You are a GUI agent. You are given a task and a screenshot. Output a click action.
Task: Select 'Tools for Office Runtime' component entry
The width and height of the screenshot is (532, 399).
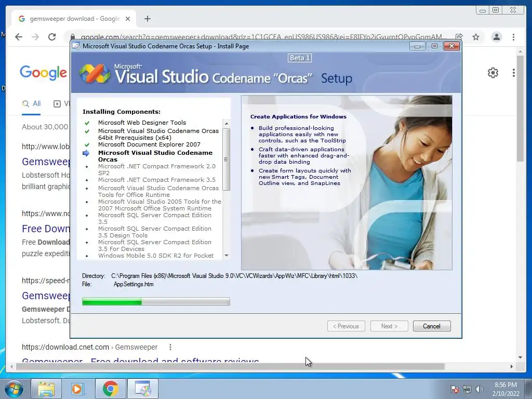click(x=158, y=191)
